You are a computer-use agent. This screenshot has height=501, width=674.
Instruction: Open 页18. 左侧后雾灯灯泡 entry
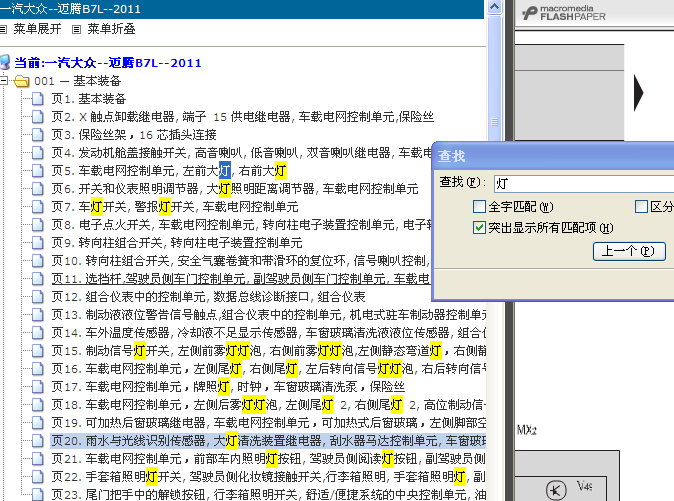pos(269,405)
